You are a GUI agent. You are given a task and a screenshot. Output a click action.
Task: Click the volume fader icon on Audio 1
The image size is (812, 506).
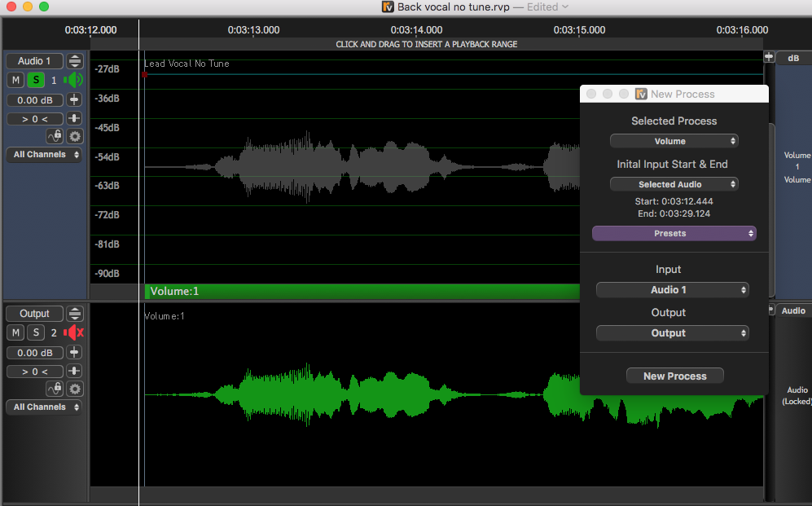(75, 99)
